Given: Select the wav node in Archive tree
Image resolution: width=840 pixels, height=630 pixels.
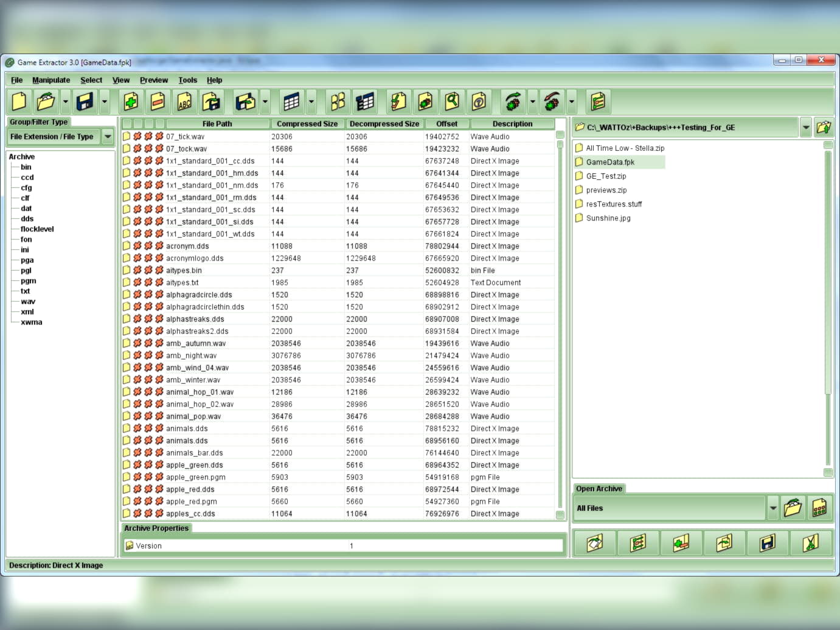Looking at the screenshot, I should [28, 302].
